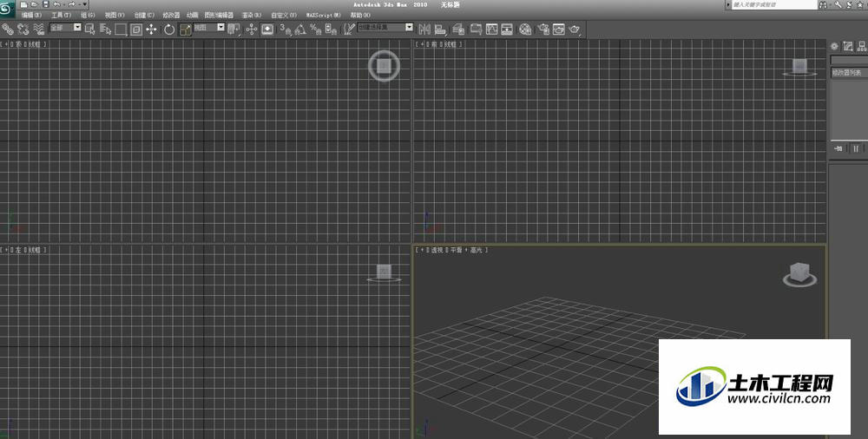Open the MAXScript(M) menu
Viewport: 868px width, 439px height.
pyautogui.click(x=323, y=15)
